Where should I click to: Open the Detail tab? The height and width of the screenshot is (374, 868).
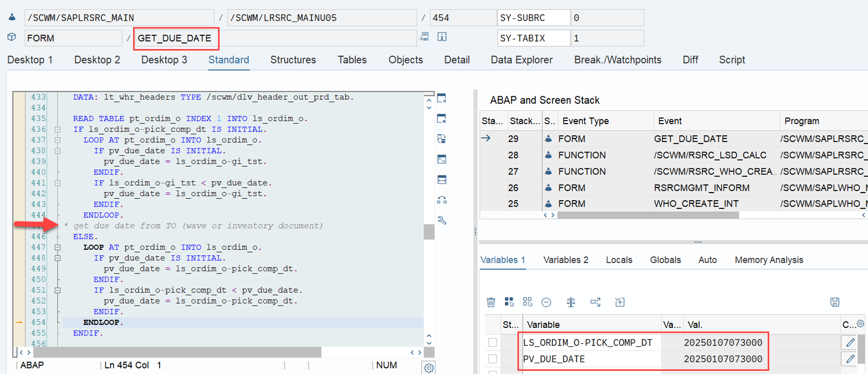coord(457,60)
